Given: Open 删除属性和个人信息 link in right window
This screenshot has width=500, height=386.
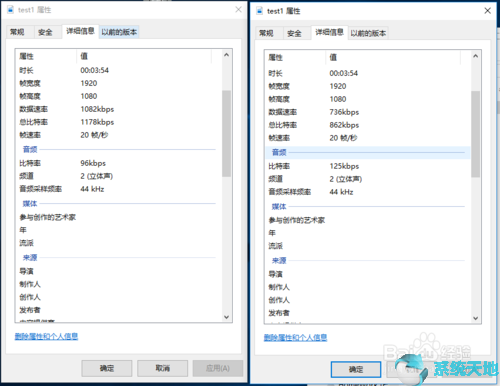Looking at the screenshot, I should [295, 338].
